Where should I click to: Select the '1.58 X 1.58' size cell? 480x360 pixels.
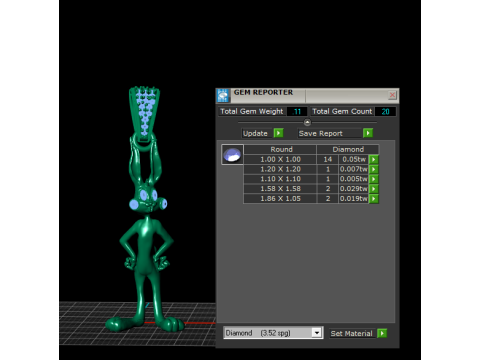280,189
